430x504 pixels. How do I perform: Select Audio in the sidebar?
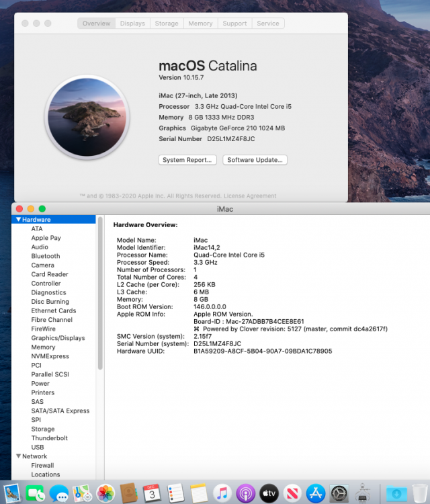point(40,247)
